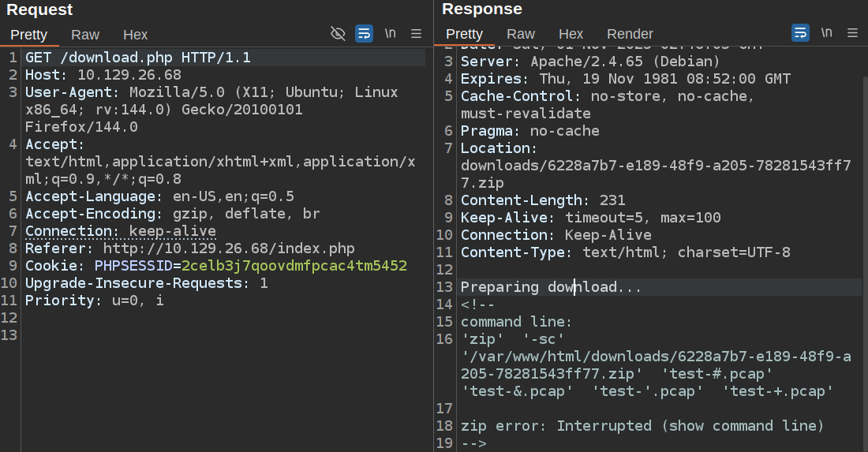The width and height of the screenshot is (868, 452).
Task: Click the zip error line in response
Action: coord(642,426)
